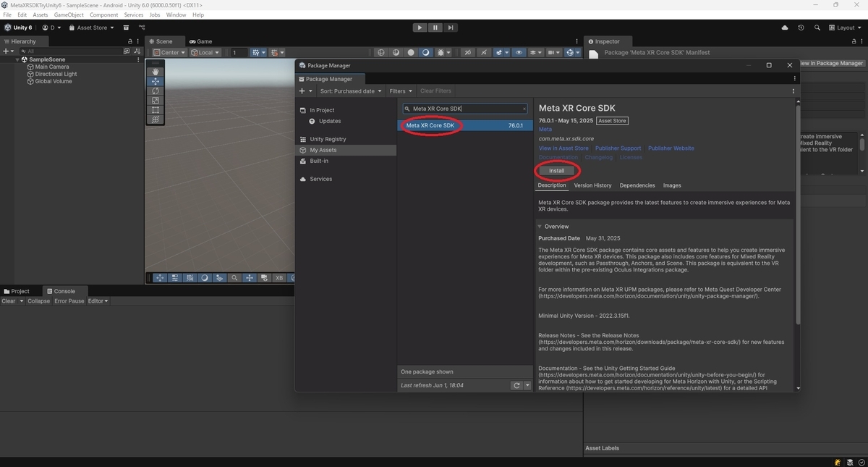Select the Hand tool in scene toolbar
Viewport: 868px width, 467px height.
[156, 72]
